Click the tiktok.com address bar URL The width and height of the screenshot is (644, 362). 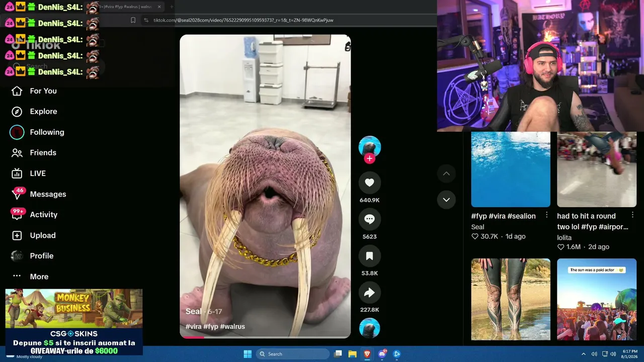coord(243,20)
